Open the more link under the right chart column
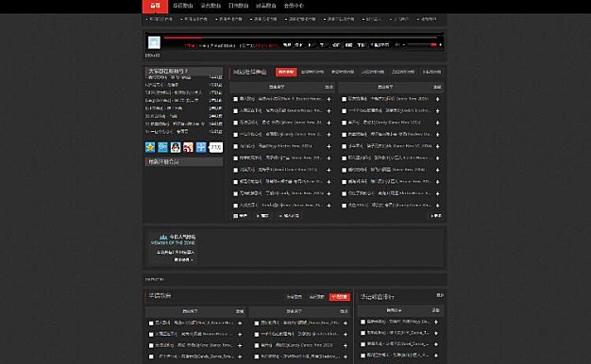This screenshot has width=591, height=364. point(436,216)
